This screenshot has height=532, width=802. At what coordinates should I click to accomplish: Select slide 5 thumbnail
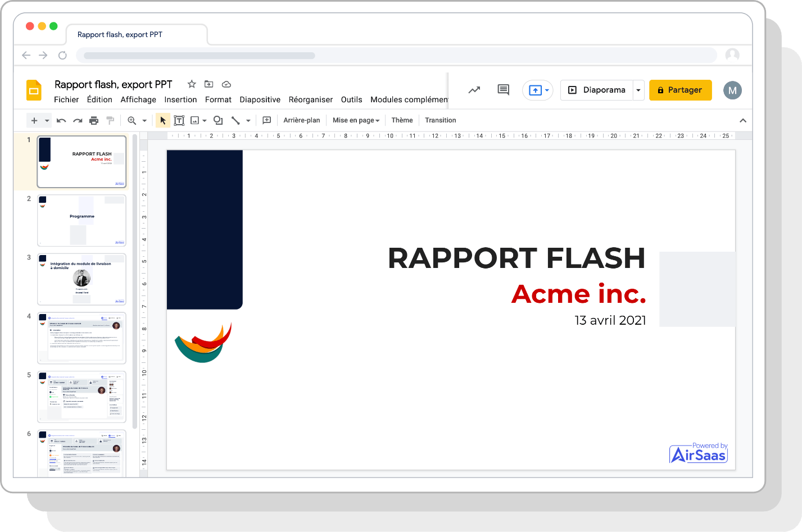(82, 397)
